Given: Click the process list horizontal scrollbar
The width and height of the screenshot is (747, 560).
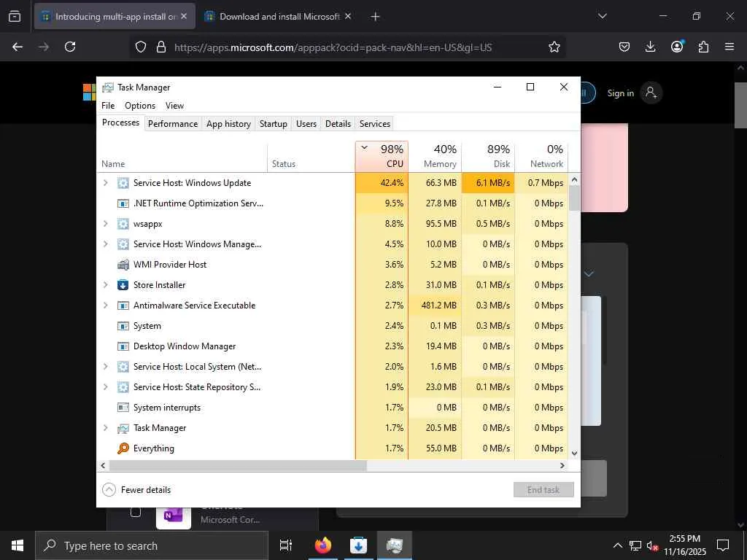Looking at the screenshot, I should (238, 466).
